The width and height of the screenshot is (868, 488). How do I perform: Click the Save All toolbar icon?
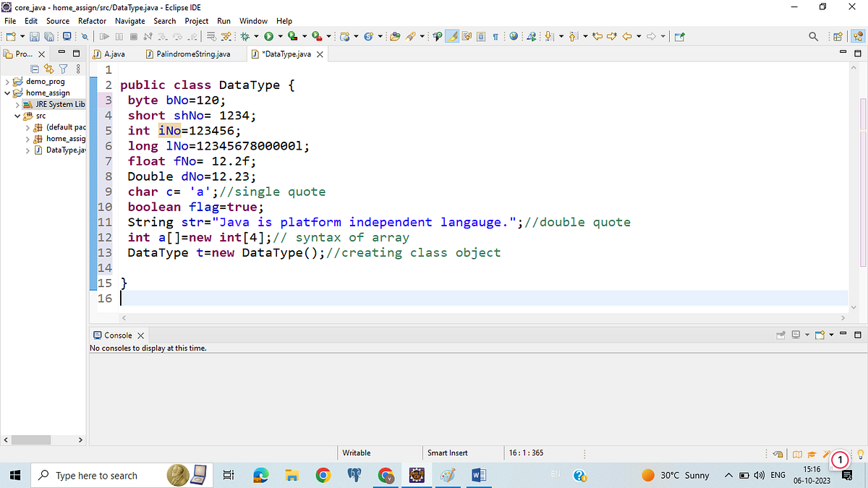(x=48, y=36)
